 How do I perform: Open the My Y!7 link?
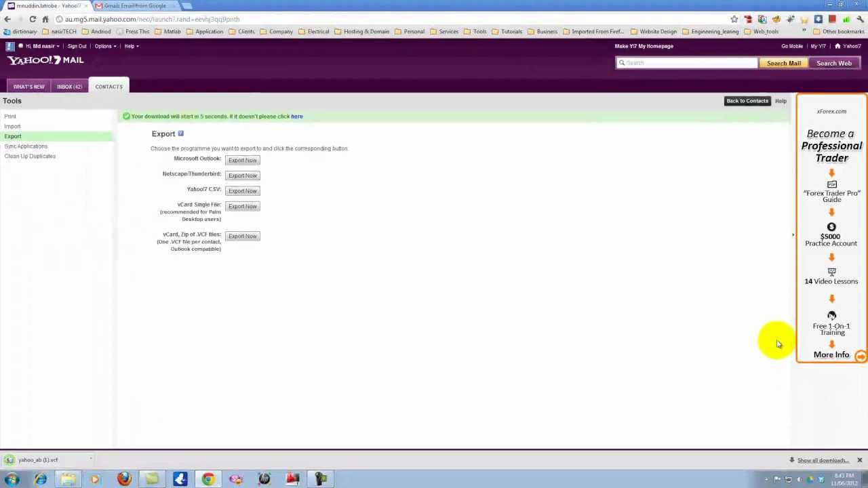pyautogui.click(x=818, y=46)
